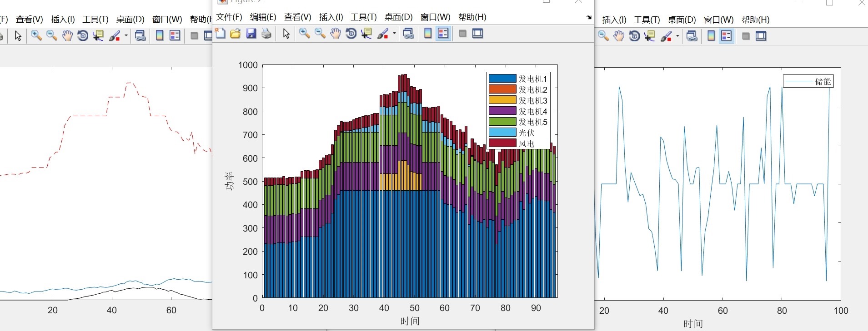Activate Pan hand tool in the left figure window
The width and height of the screenshot is (868, 331).
pyautogui.click(x=67, y=35)
